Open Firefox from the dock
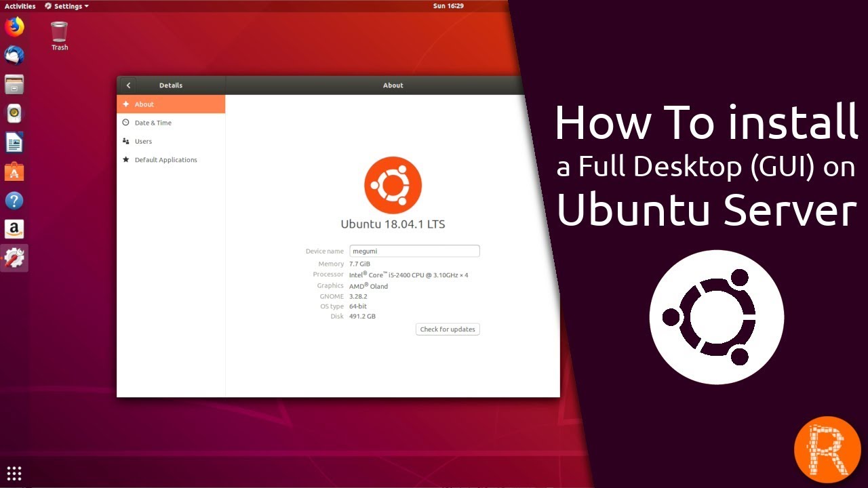868x488 pixels. [14, 27]
